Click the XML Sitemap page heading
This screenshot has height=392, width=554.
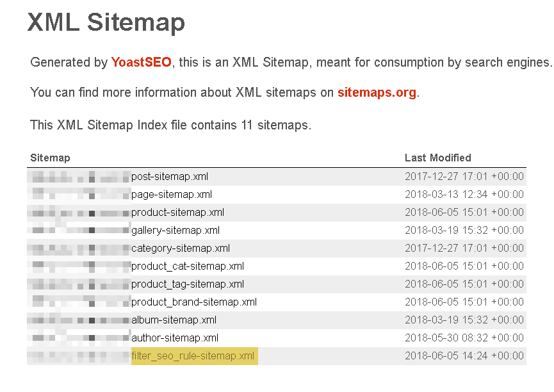pyautogui.click(x=106, y=22)
